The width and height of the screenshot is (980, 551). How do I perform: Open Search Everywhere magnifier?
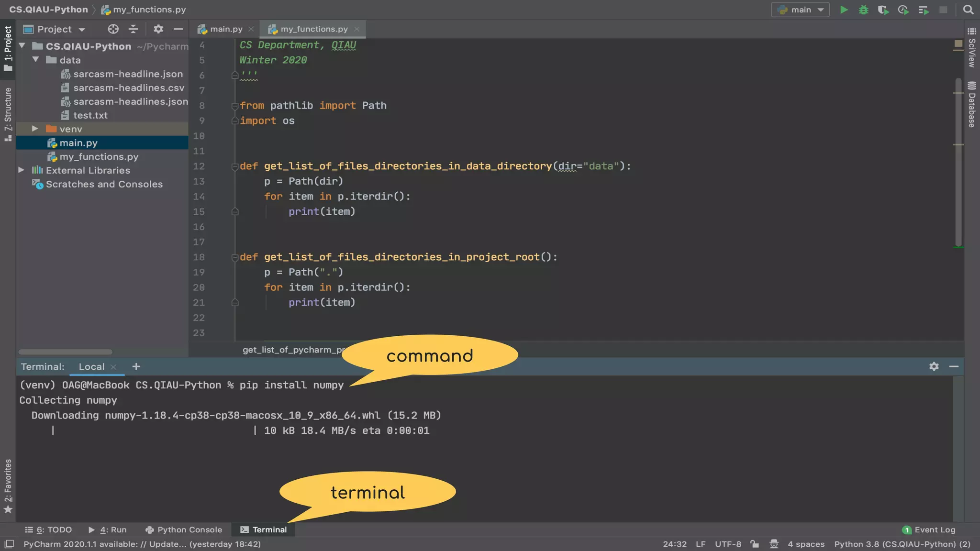click(968, 10)
